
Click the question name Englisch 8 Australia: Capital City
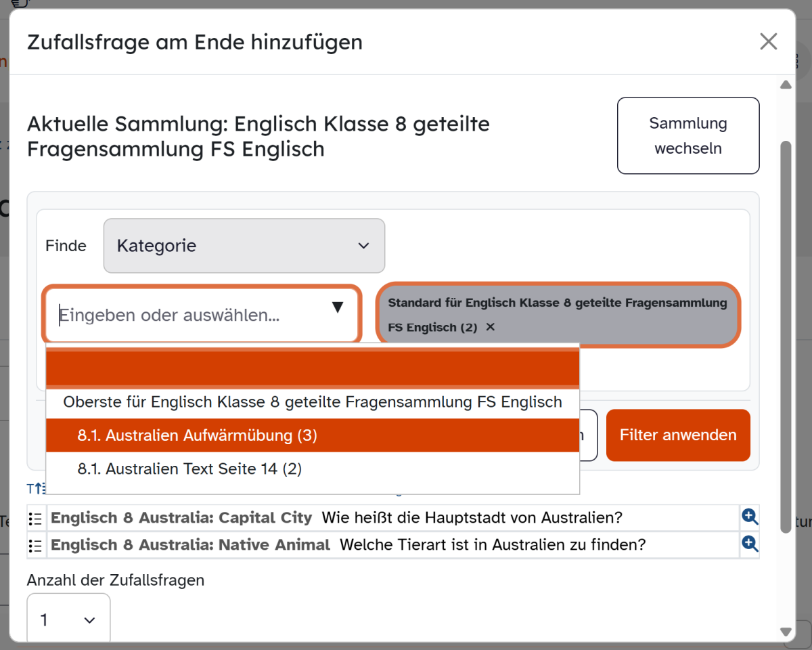[x=181, y=518]
